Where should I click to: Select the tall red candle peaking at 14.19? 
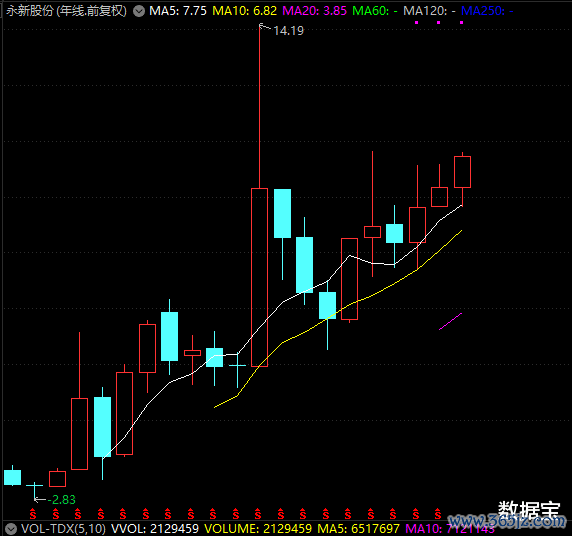point(259,277)
